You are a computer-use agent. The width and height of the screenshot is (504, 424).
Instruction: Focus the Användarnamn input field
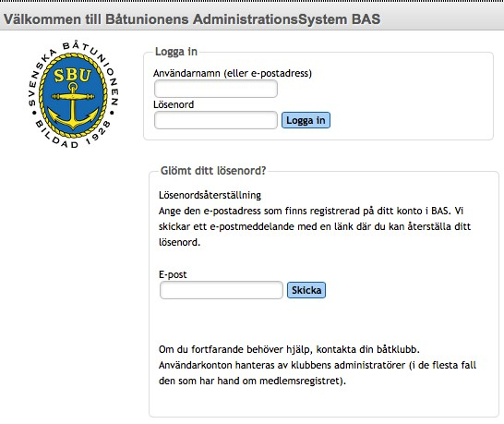pyautogui.click(x=216, y=89)
